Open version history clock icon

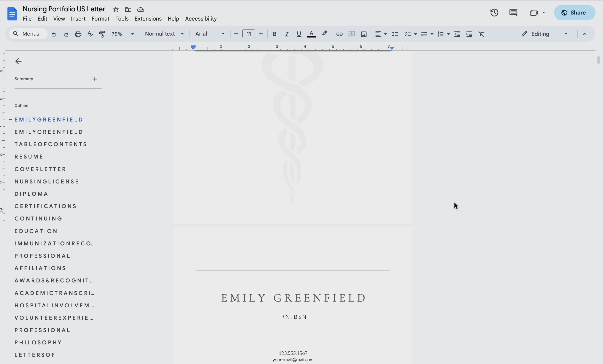[x=494, y=13]
